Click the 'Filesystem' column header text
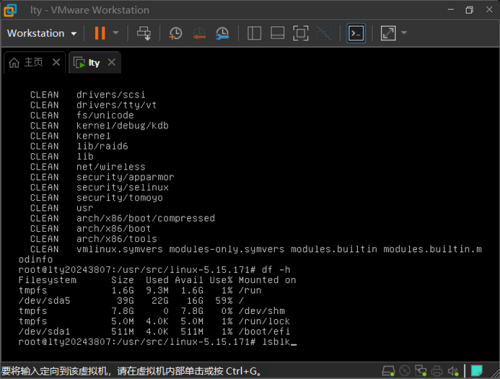 coord(47,280)
